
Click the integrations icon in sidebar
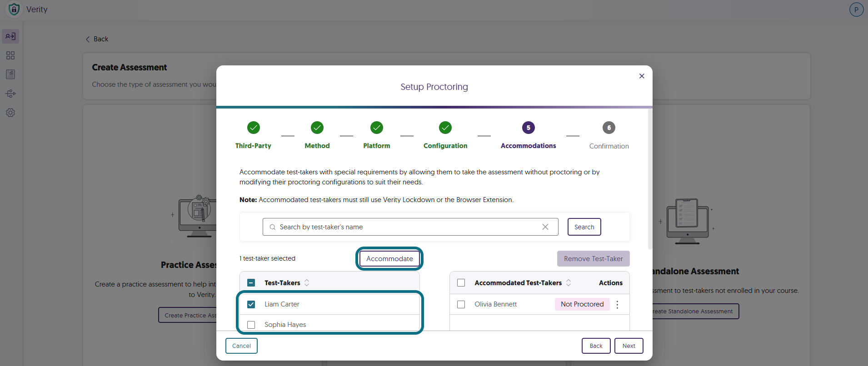point(10,94)
